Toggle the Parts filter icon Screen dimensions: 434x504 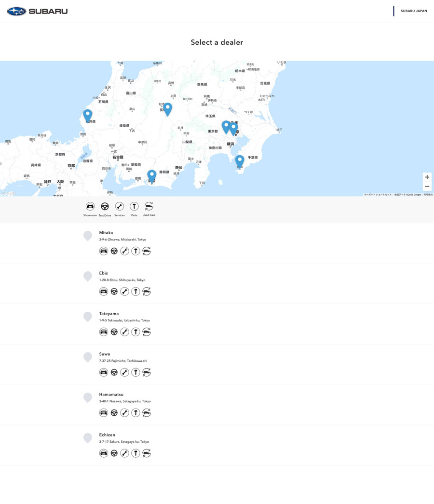point(134,206)
